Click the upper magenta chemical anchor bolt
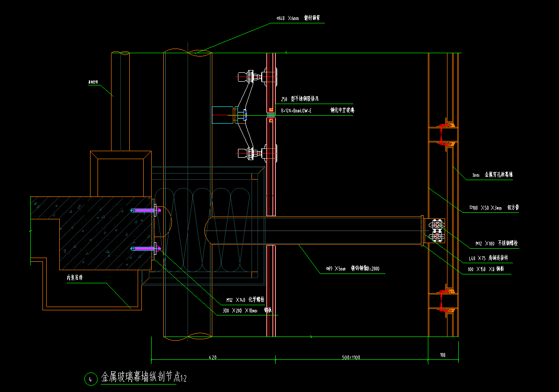Screen dimensions: 559x392 click(146, 211)
